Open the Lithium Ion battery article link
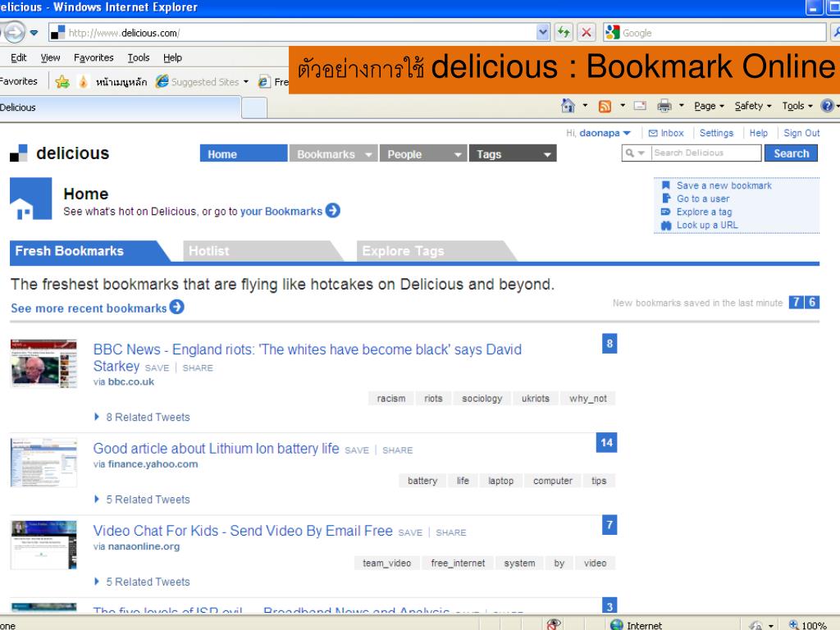840x630 pixels. coord(216,449)
